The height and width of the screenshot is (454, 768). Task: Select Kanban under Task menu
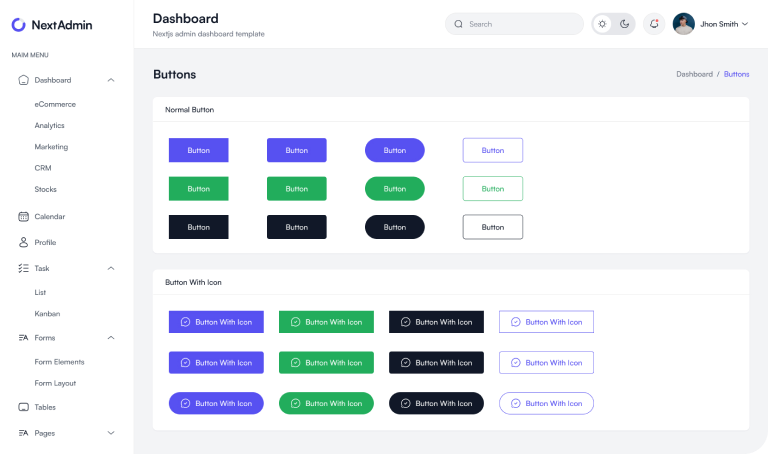point(47,313)
